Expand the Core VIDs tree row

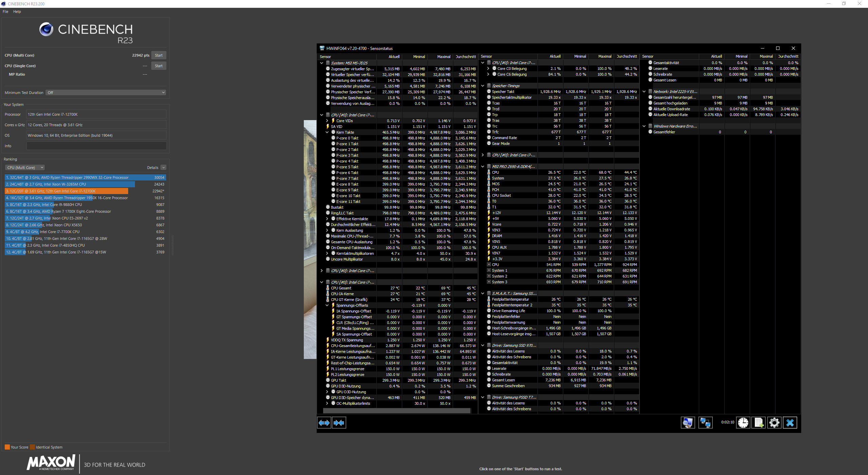coord(327,121)
